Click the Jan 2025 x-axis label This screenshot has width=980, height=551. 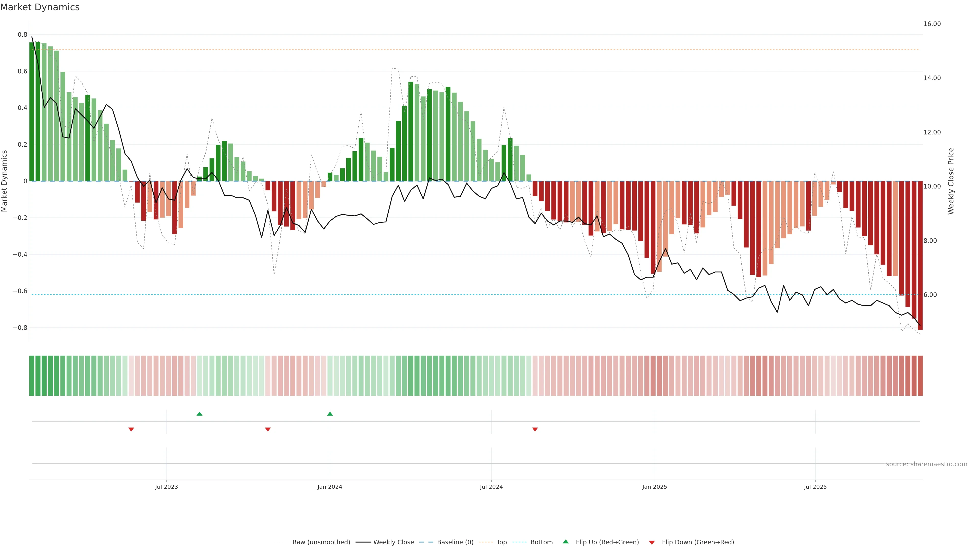coord(654,487)
